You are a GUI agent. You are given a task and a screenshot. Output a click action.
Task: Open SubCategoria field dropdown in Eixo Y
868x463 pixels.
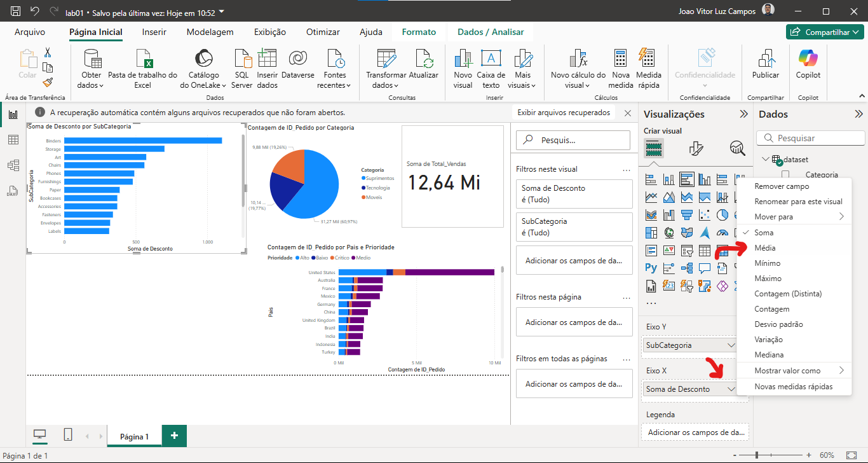coord(731,345)
